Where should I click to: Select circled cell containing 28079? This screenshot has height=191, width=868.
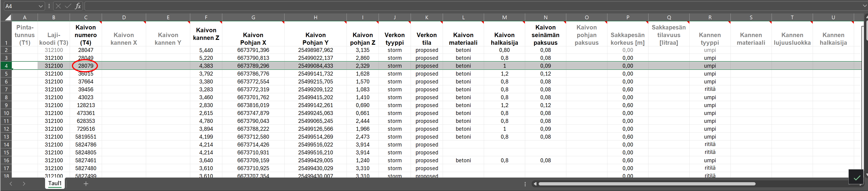tap(85, 66)
